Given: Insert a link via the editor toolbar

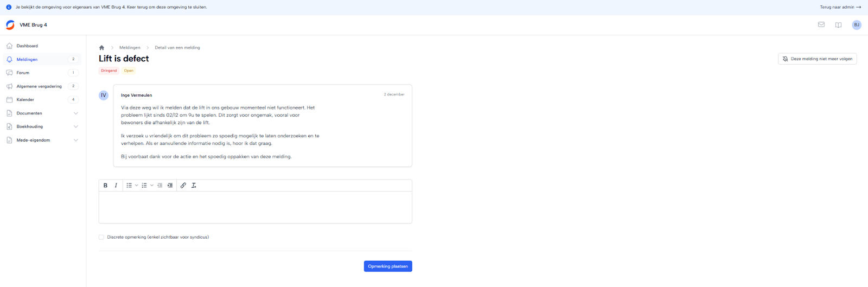Looking at the screenshot, I should [183, 186].
